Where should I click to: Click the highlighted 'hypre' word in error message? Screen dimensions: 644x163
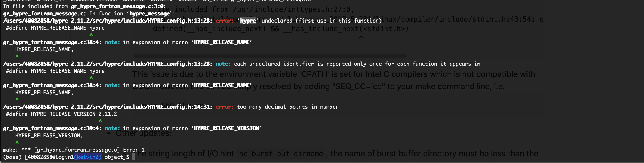pyautogui.click(x=248, y=21)
